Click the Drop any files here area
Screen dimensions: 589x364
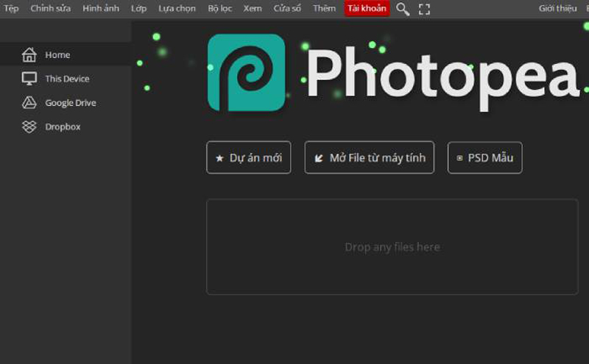click(392, 247)
